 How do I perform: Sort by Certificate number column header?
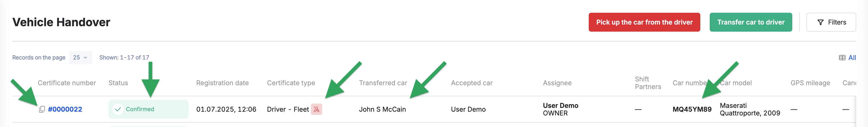[x=67, y=83]
